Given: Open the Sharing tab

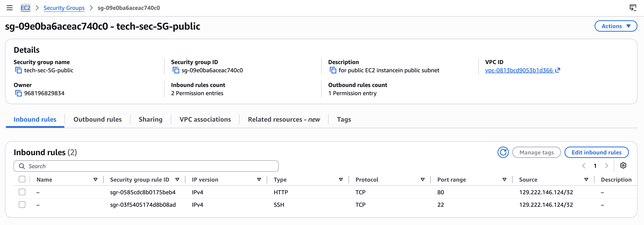Looking at the screenshot, I should [151, 119].
